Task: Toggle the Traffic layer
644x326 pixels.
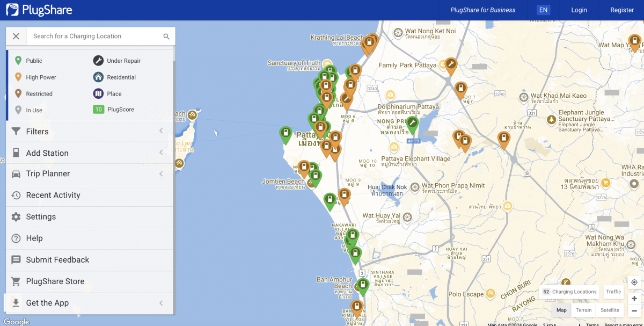Action: pos(613,292)
